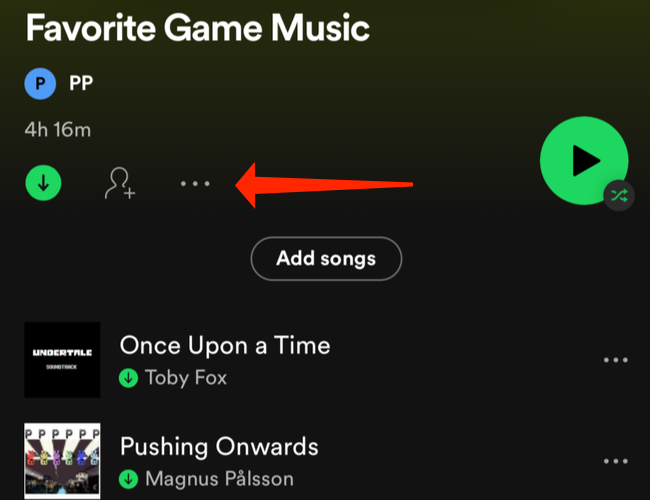The image size is (650, 500).
Task: Click the invite collaborators icon
Action: (120, 184)
